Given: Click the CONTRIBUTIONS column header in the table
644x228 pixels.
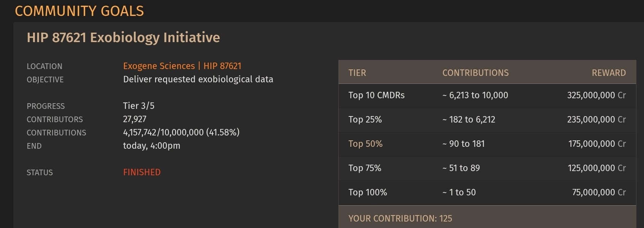Looking at the screenshot, I should pyautogui.click(x=475, y=73).
